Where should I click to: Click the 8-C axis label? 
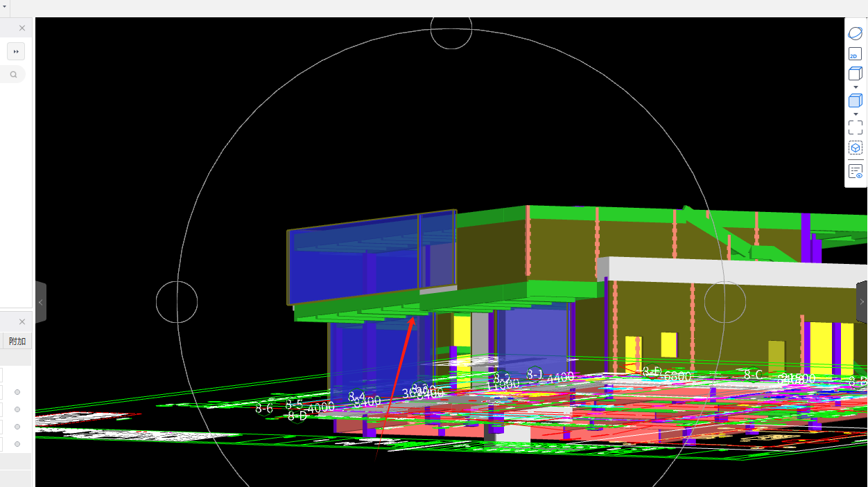coord(753,374)
